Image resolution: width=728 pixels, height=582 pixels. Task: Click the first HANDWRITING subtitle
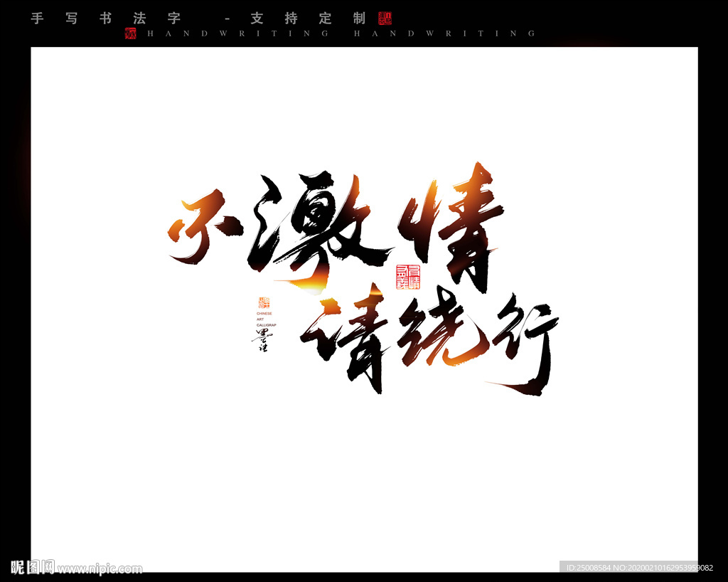click(x=238, y=33)
